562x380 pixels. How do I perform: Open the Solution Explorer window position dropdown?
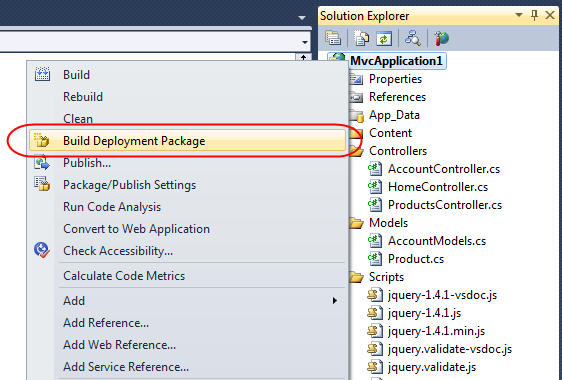519,15
